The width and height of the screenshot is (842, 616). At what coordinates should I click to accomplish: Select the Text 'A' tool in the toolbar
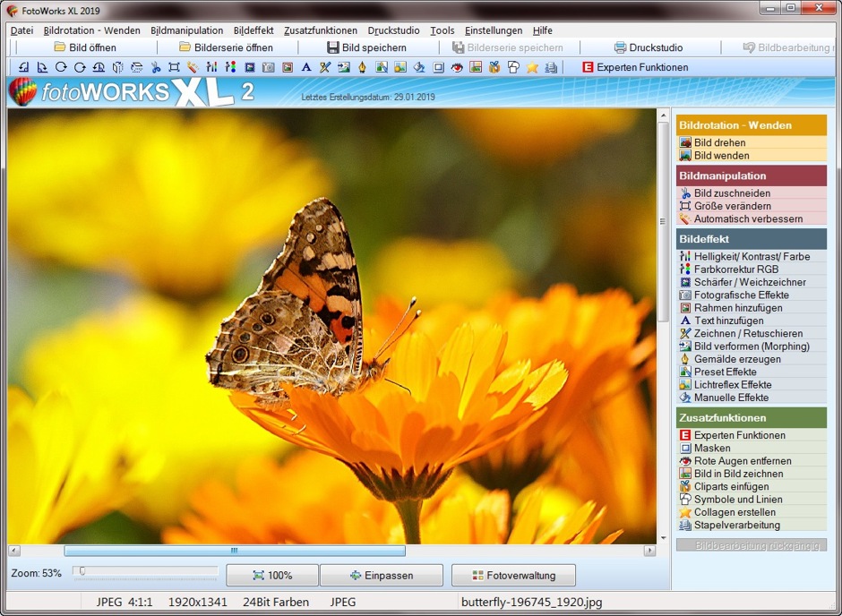(305, 67)
